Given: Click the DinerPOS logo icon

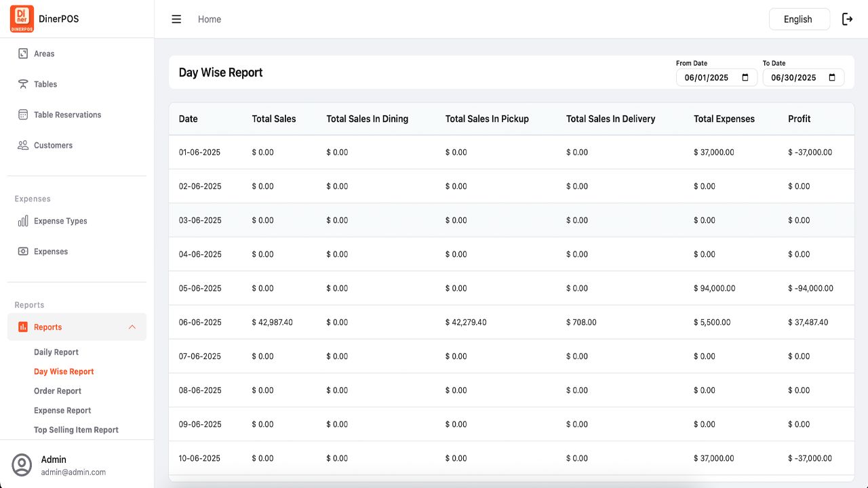Looking at the screenshot, I should point(22,19).
